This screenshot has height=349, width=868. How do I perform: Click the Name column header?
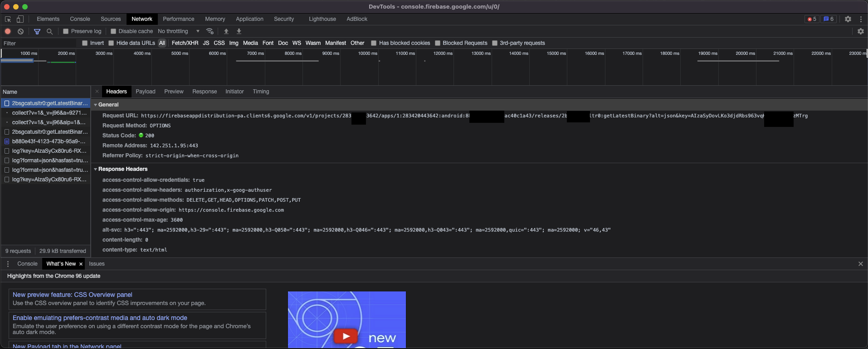[45, 92]
